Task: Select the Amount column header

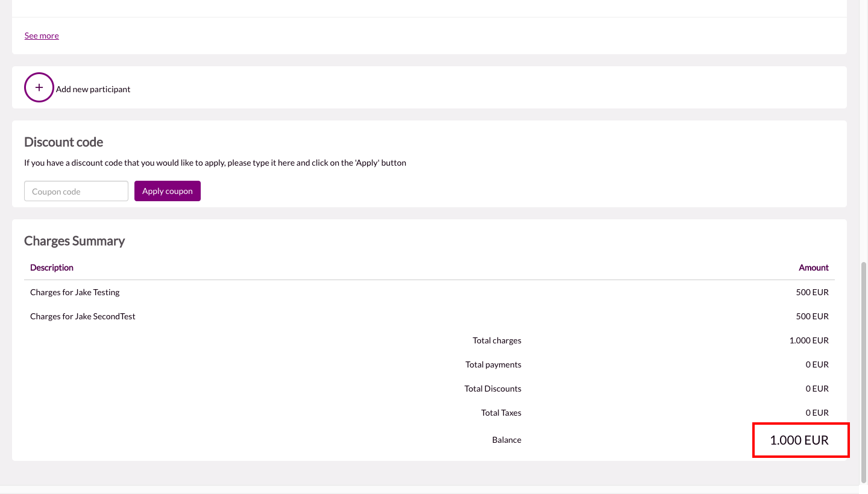Action: coord(813,267)
